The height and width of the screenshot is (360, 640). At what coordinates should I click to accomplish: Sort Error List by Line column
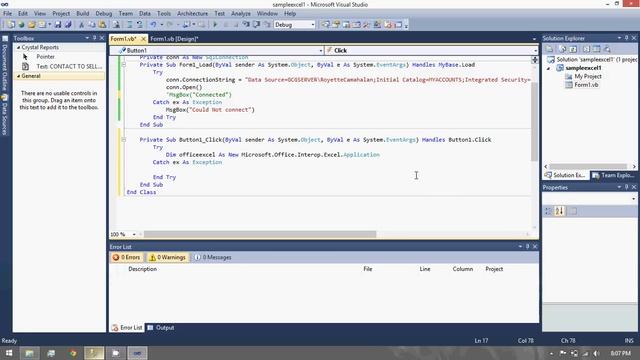point(424,269)
